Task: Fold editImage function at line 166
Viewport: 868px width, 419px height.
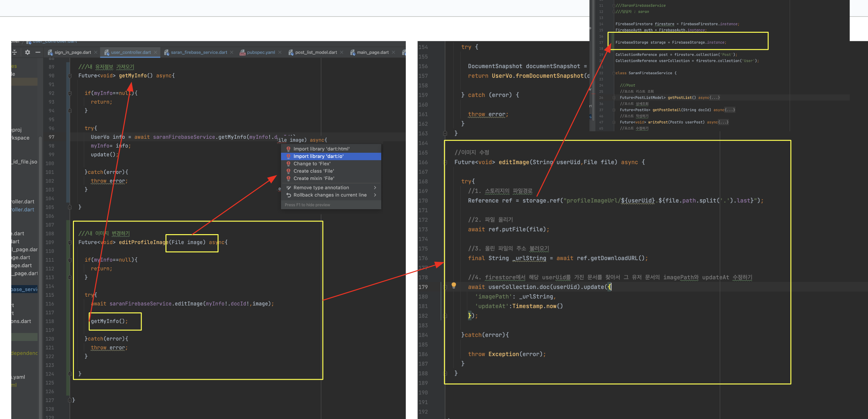Action: coord(445,162)
